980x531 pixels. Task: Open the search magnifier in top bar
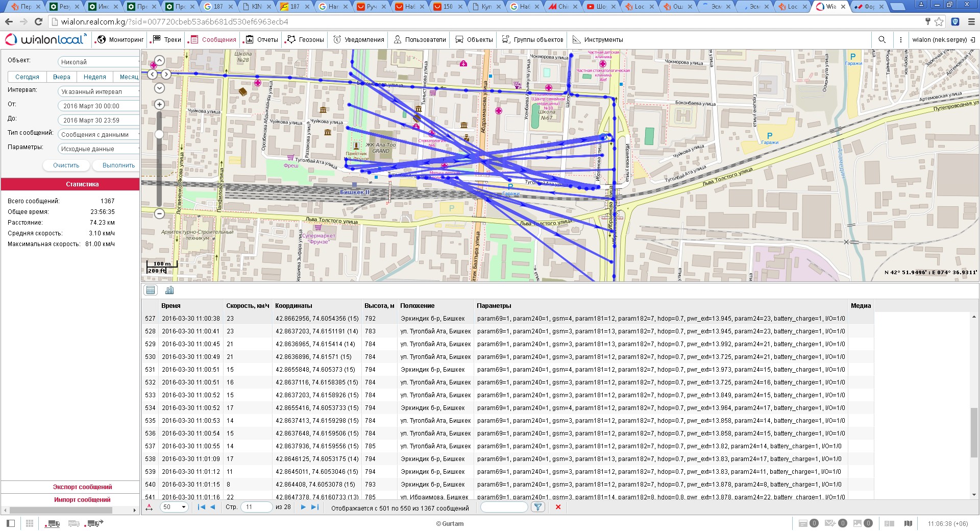click(882, 40)
